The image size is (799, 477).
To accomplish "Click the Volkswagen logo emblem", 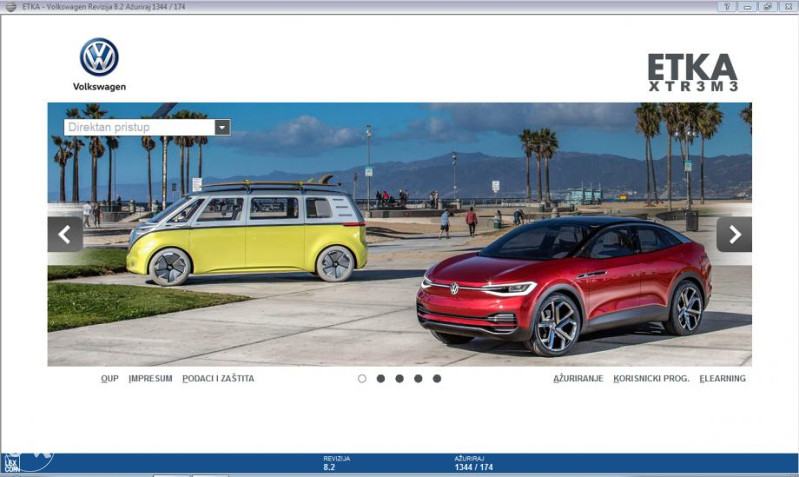I will click(99, 57).
